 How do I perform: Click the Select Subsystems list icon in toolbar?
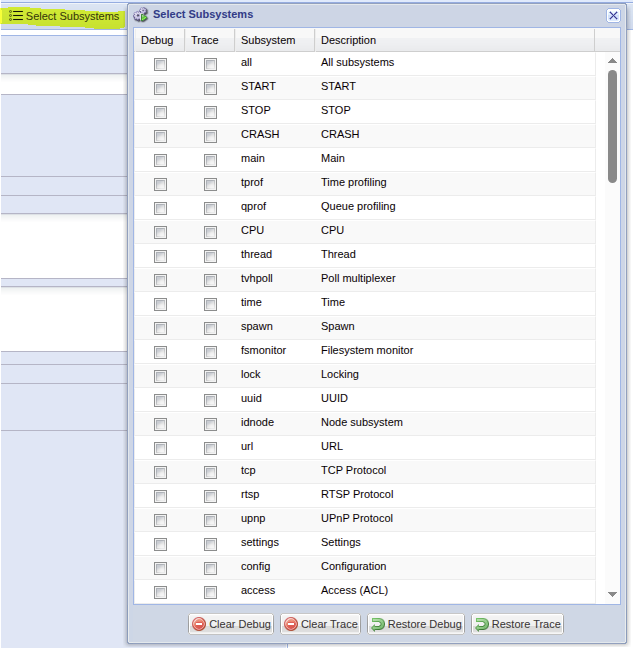16,16
